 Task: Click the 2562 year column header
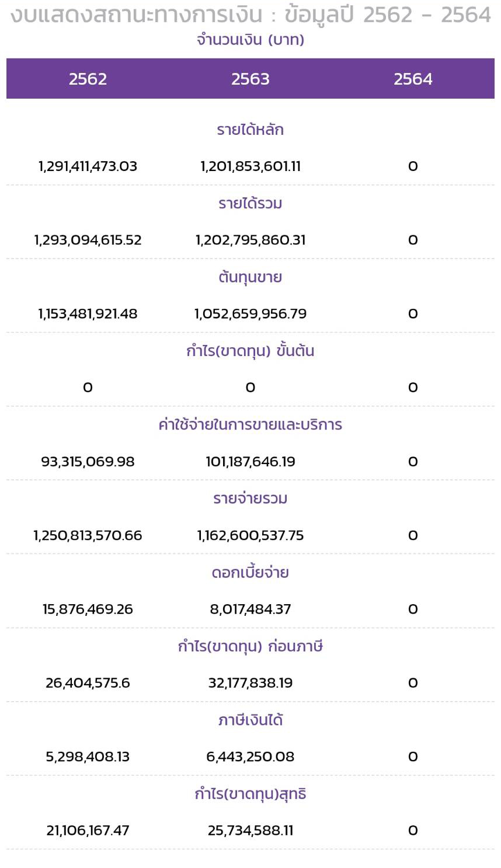coord(88,79)
